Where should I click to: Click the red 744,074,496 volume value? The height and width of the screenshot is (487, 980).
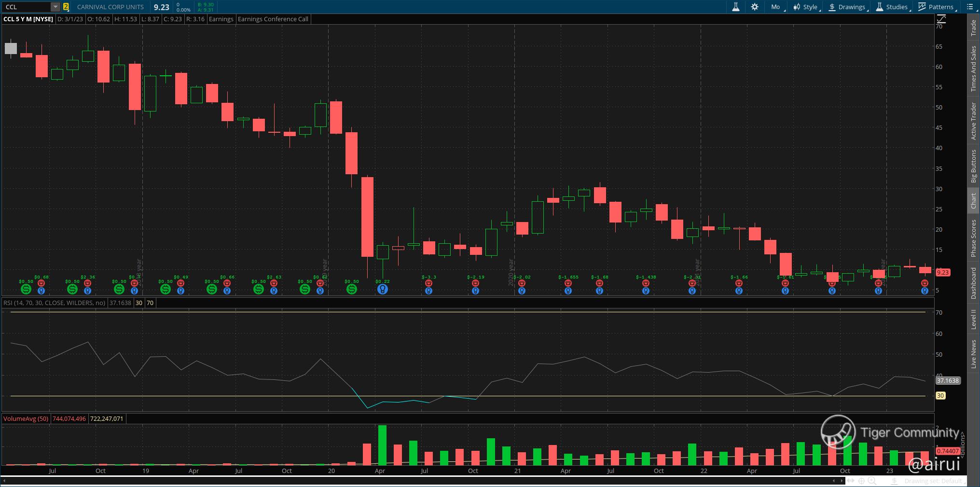pyautogui.click(x=69, y=419)
